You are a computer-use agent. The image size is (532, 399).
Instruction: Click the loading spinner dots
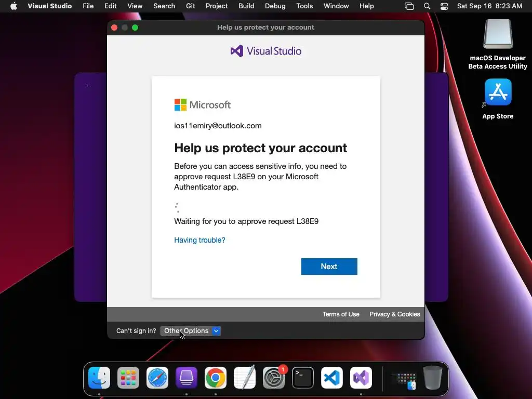[x=177, y=208]
